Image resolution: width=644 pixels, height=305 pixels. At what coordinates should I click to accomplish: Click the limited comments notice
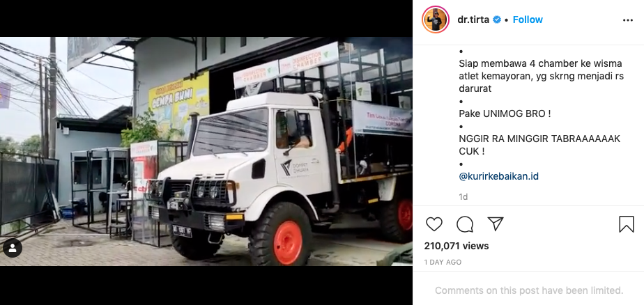click(529, 290)
